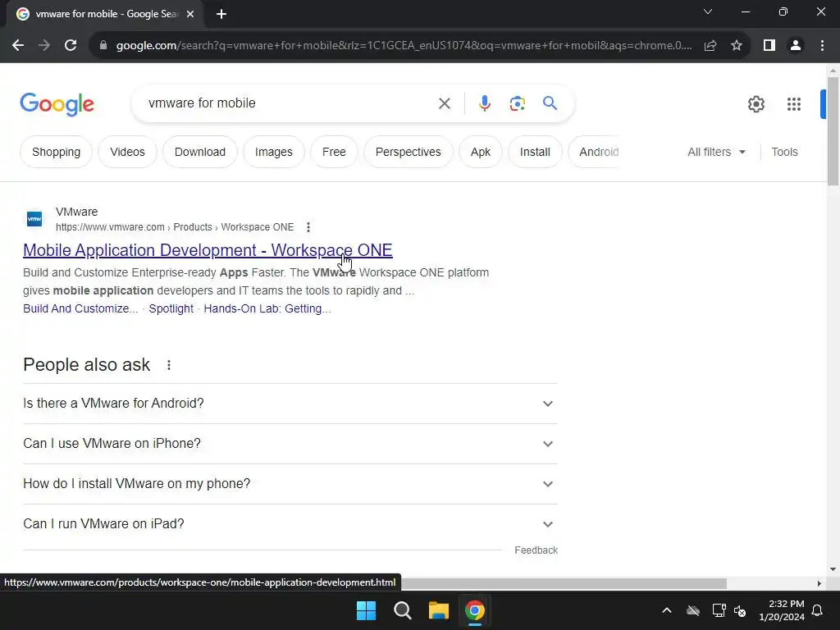Viewport: 840px width, 630px height.
Task: Click Chrome icon in taskbar
Action: (475, 610)
